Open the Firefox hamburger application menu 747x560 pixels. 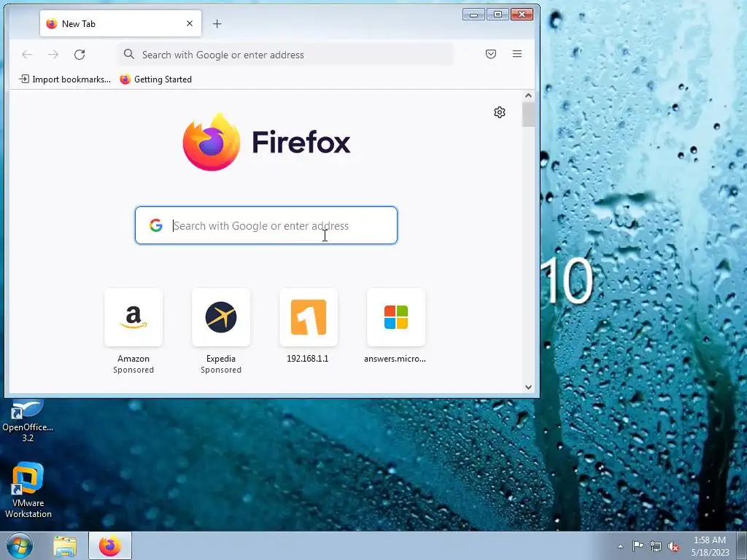coord(517,54)
